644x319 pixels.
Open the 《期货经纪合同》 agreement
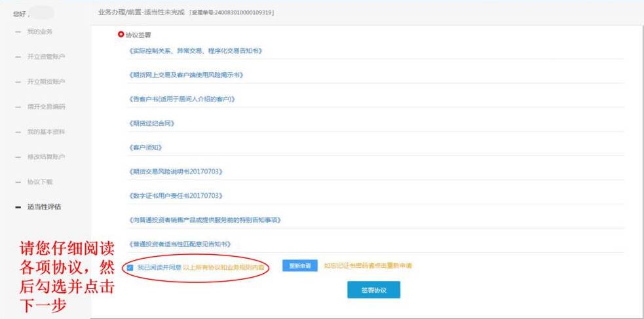152,123
